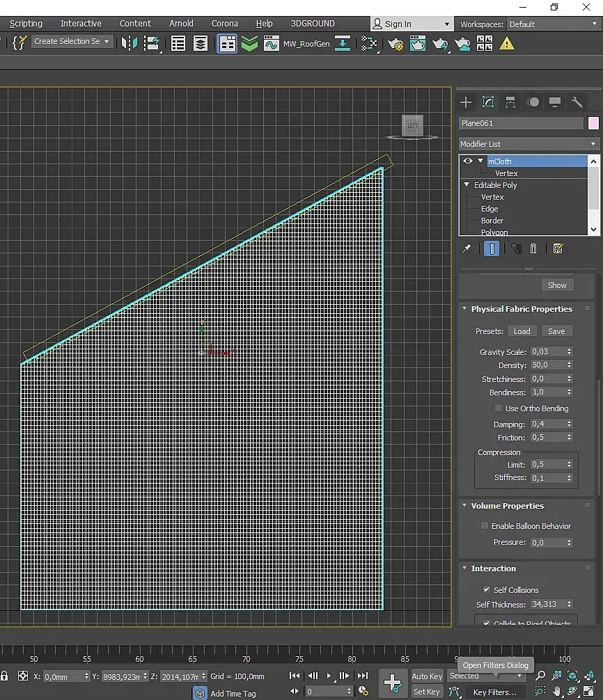Uncheck the Self Collisions checkbox
This screenshot has height=700, width=603.
point(487,589)
